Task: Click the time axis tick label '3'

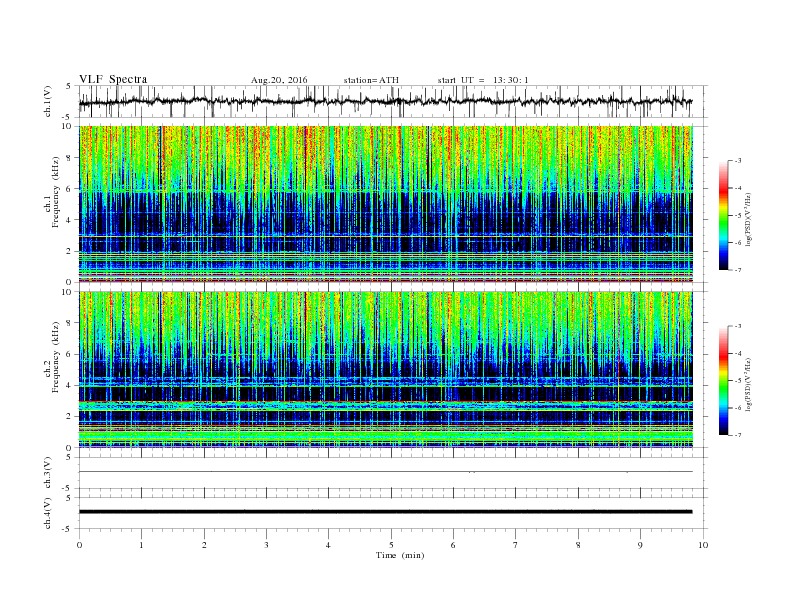Action: click(266, 545)
